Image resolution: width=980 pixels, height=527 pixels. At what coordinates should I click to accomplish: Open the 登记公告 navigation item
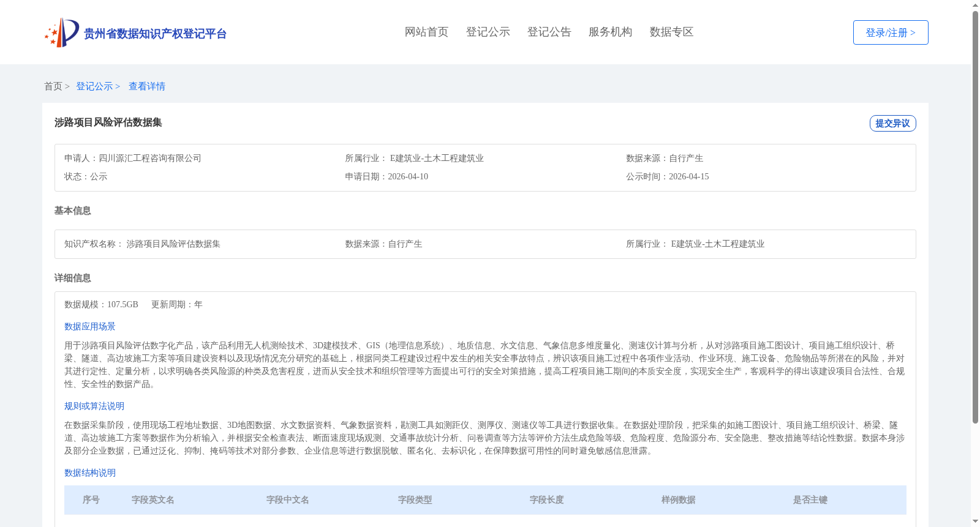549,32
